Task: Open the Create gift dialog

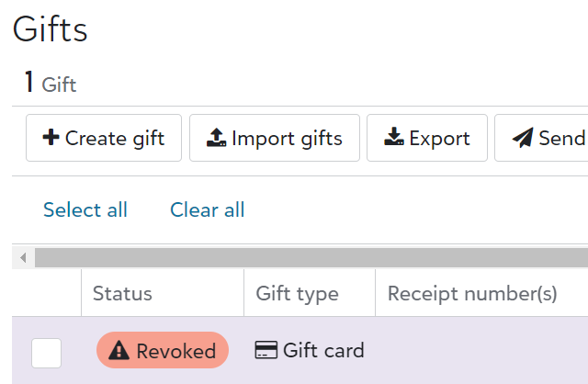Action: tap(104, 138)
